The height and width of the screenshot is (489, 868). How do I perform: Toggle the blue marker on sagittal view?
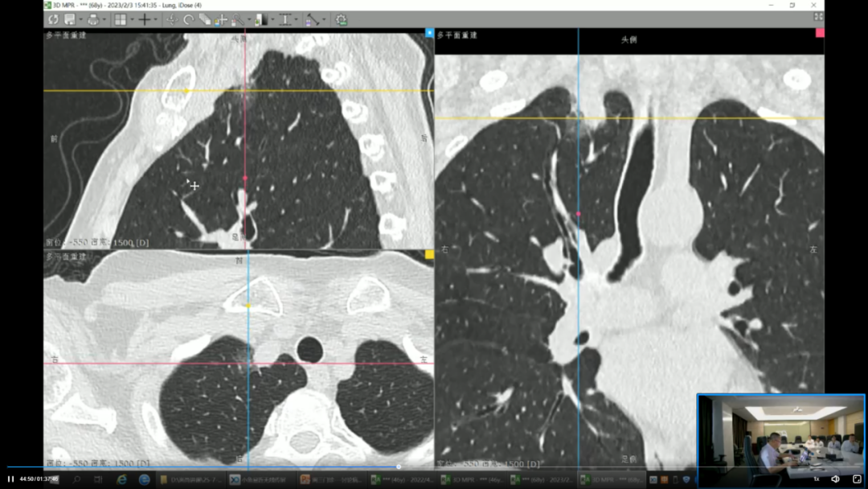coord(429,33)
